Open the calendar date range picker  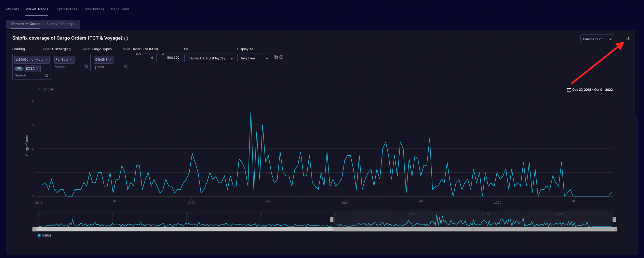pyautogui.click(x=569, y=90)
